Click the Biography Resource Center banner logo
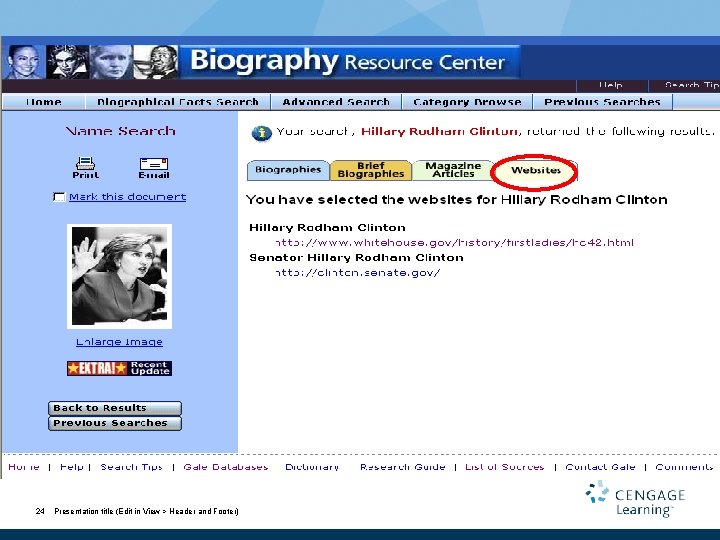 coord(348,62)
